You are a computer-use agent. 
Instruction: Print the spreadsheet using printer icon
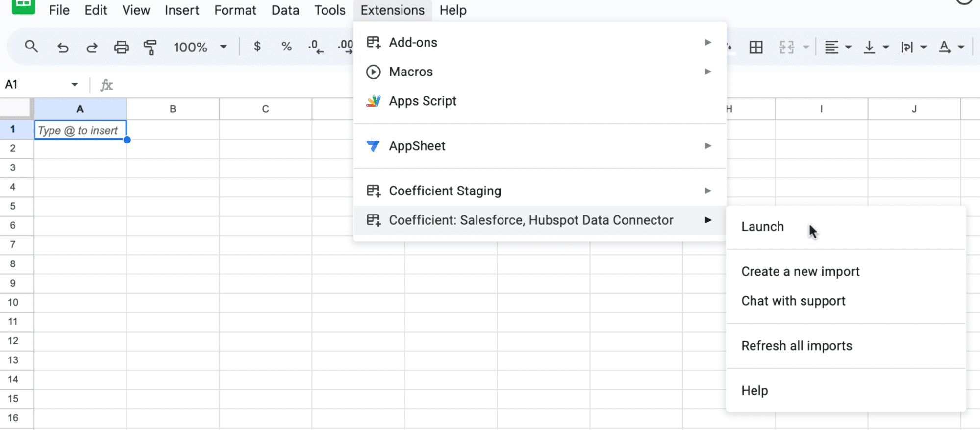pos(121,48)
